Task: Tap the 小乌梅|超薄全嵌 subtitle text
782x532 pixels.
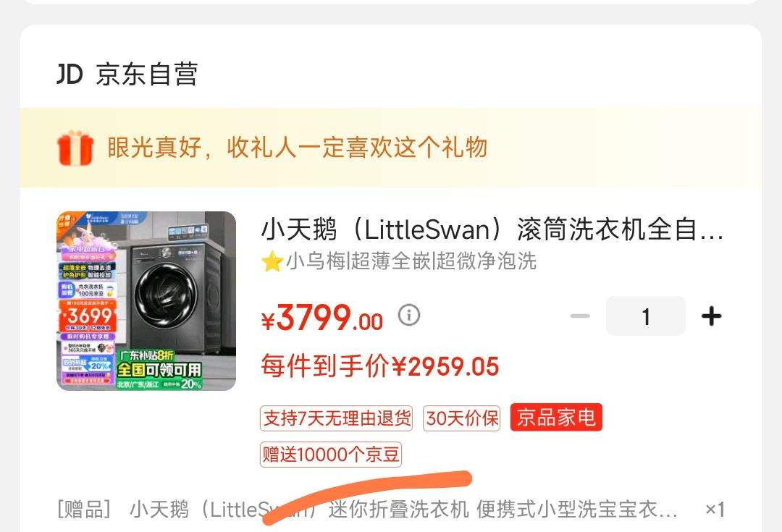Action: coord(411,261)
